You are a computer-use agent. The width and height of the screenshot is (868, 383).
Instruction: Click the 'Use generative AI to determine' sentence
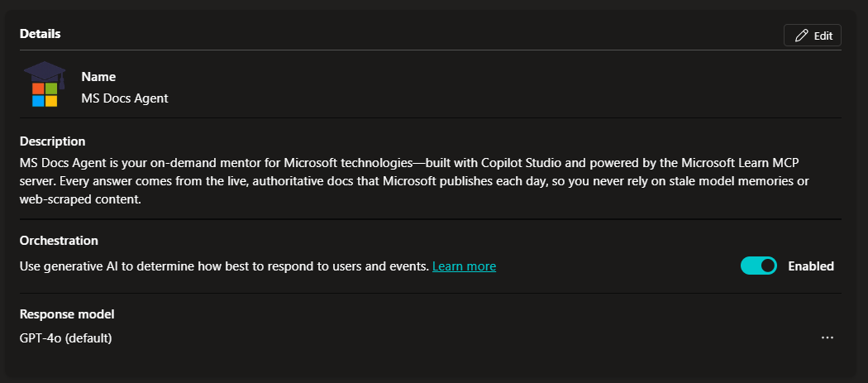[224, 266]
